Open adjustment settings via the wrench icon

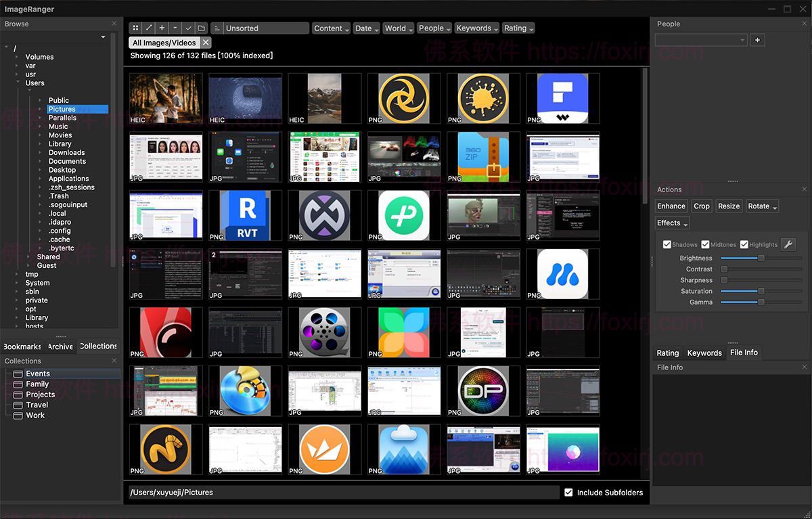click(x=789, y=244)
